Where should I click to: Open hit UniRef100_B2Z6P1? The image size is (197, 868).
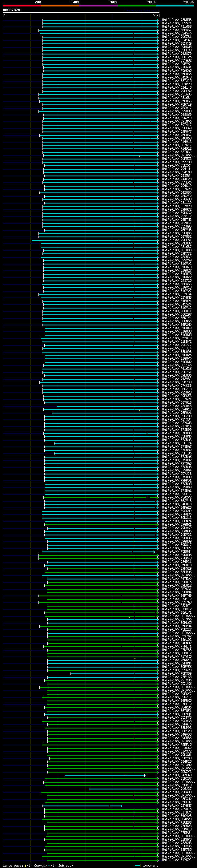[x=177, y=399]
